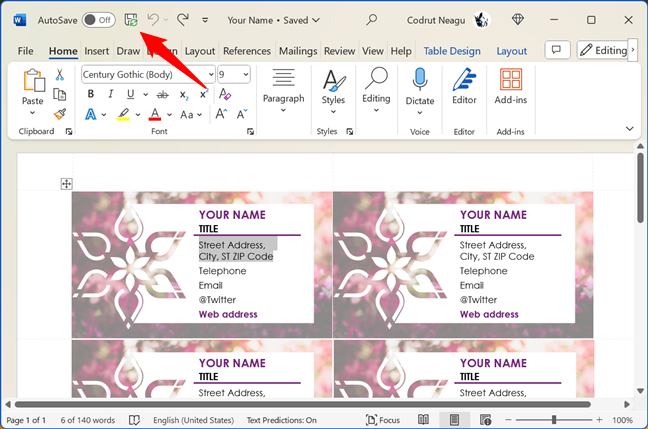The image size is (648, 429).
Task: Expand underline style arrow
Action: point(145,95)
